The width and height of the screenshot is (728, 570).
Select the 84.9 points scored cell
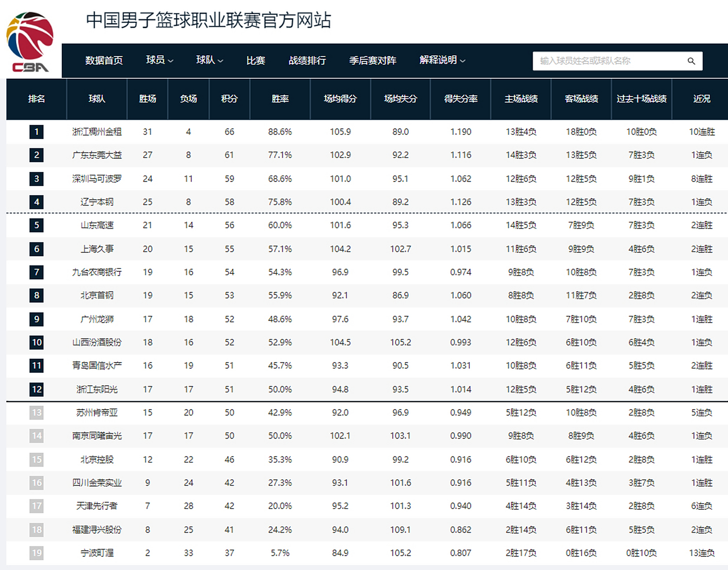tap(340, 553)
